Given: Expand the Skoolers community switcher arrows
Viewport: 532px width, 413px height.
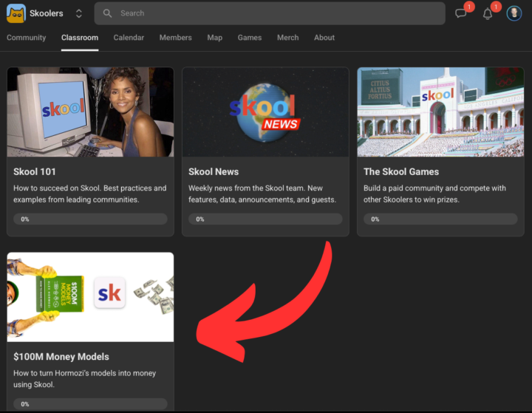Looking at the screenshot, I should click(x=79, y=13).
